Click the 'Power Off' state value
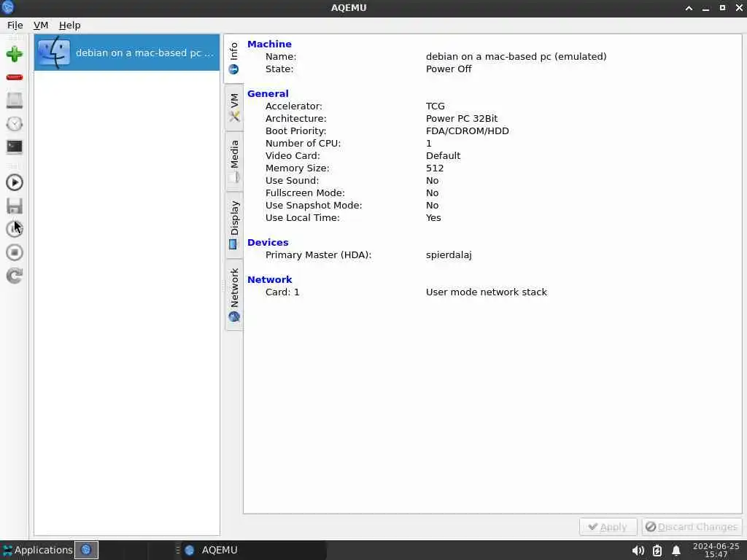Viewport: 747px width, 560px height. 449,69
